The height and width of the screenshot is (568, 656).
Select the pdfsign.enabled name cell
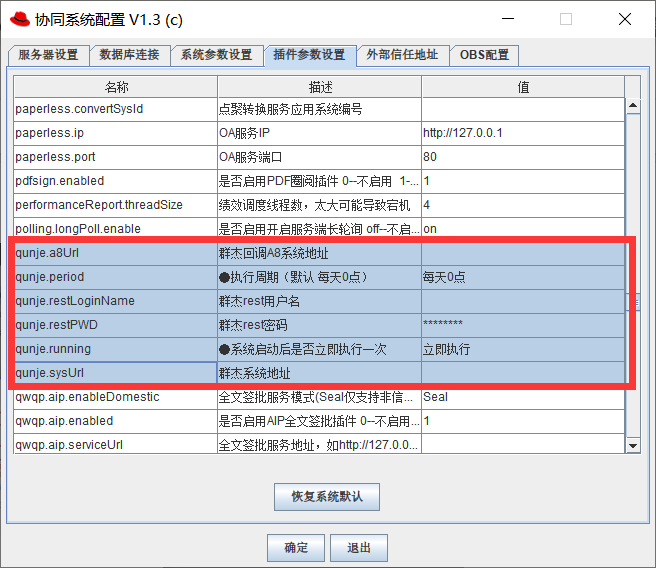115,181
